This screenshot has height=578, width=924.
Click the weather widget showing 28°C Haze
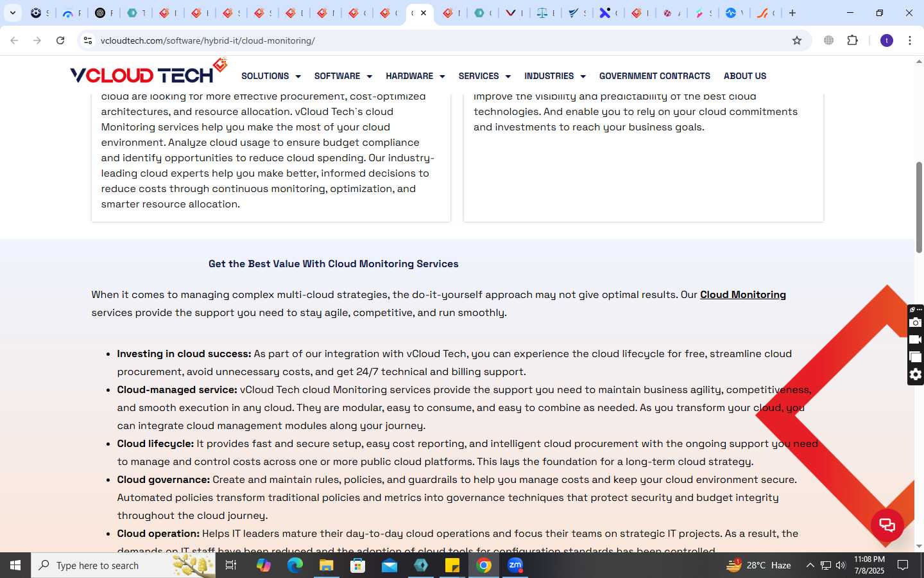tap(758, 565)
